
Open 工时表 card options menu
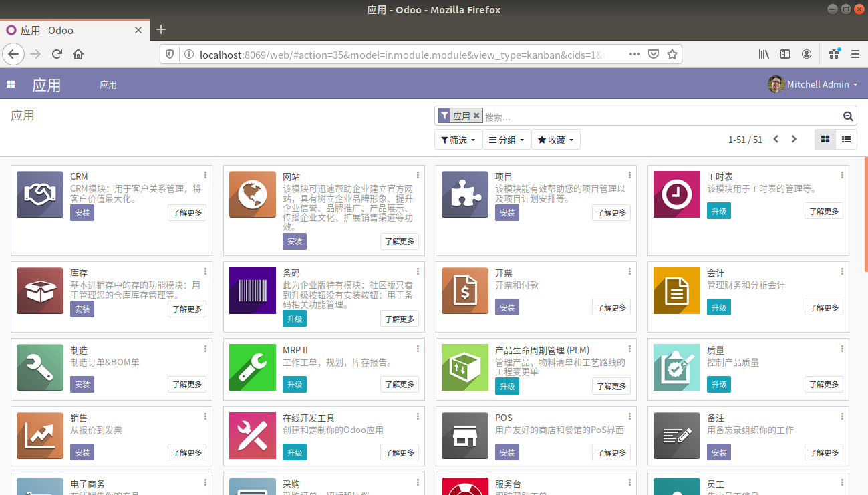[x=842, y=175]
